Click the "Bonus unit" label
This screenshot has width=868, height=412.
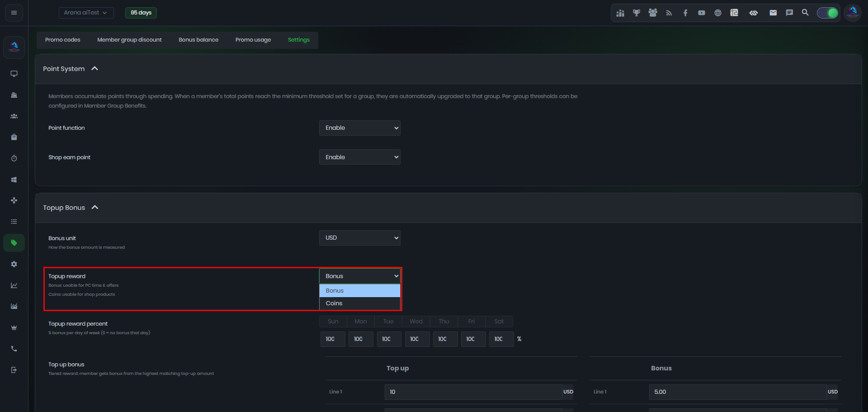[62, 238]
